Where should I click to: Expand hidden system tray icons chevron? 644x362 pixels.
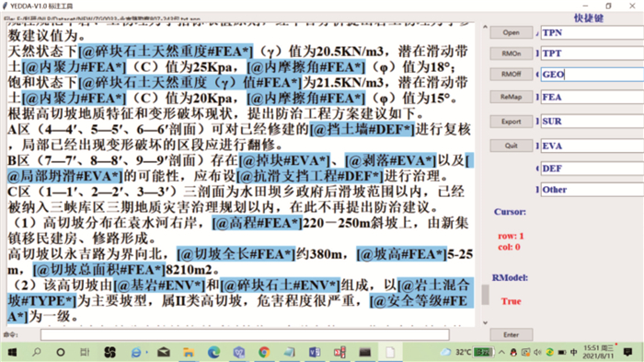point(502,352)
